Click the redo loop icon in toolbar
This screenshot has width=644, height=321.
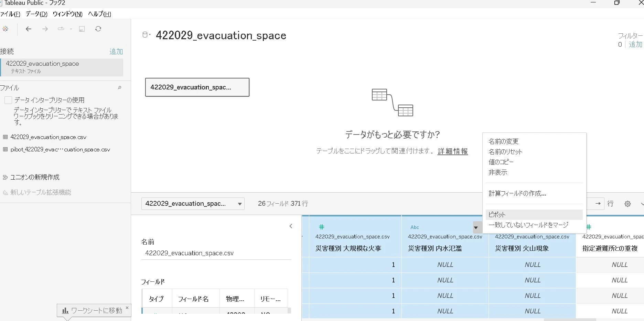tap(61, 29)
